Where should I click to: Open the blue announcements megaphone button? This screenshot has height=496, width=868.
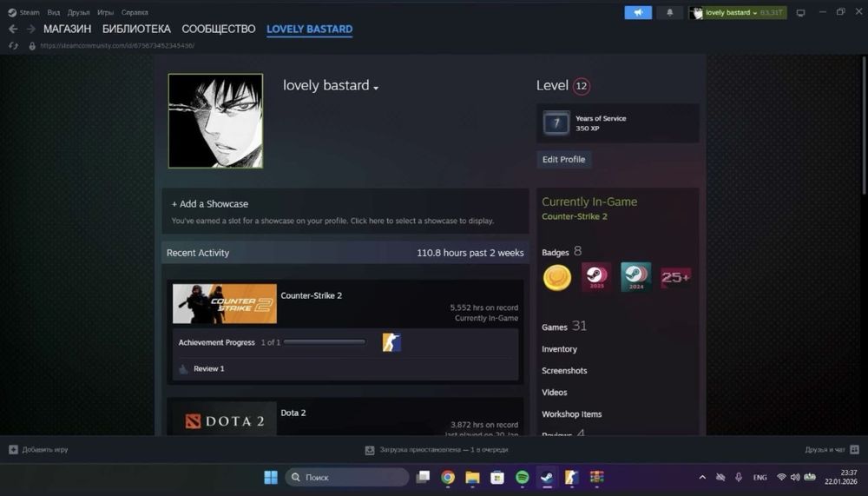[x=638, y=12]
